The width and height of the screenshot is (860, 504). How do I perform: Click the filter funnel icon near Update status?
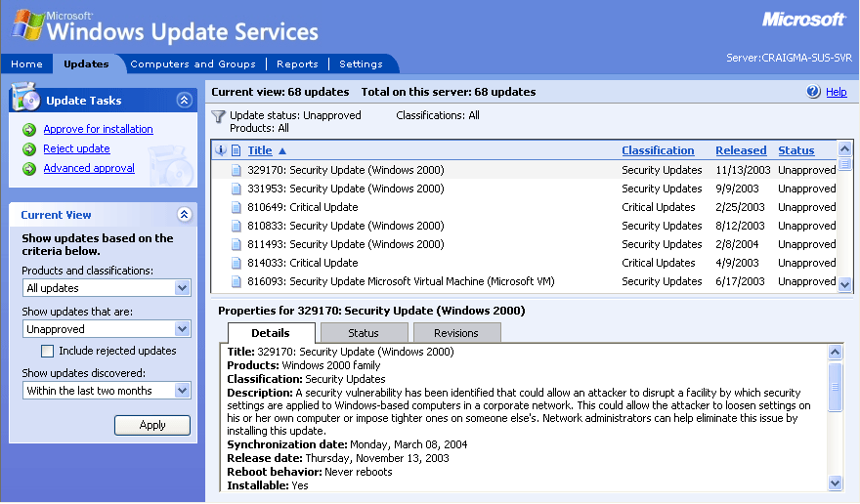[x=218, y=116]
